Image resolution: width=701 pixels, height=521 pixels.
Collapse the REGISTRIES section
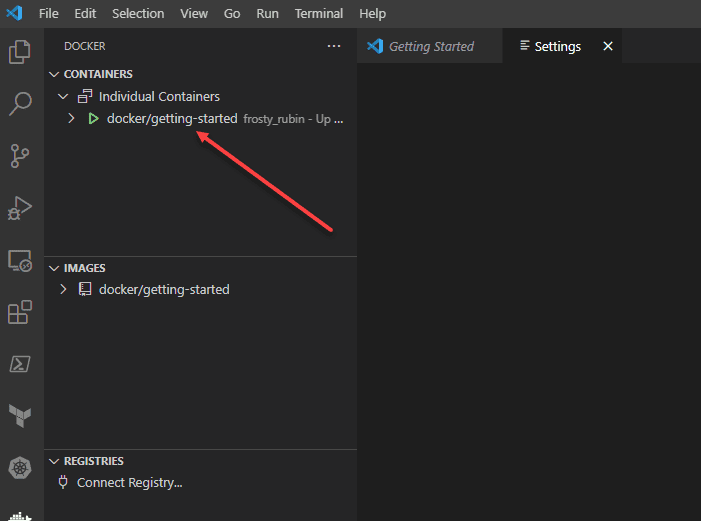[x=54, y=462]
